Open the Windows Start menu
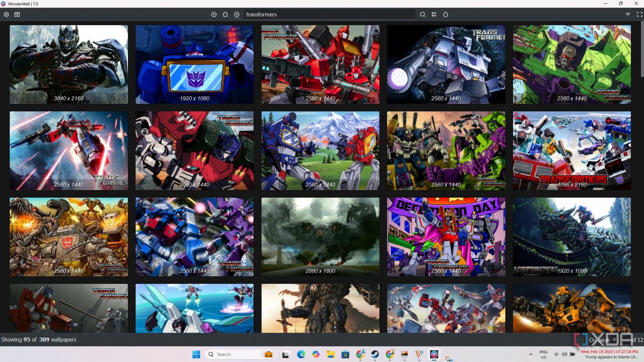644x362 pixels. 196,354
